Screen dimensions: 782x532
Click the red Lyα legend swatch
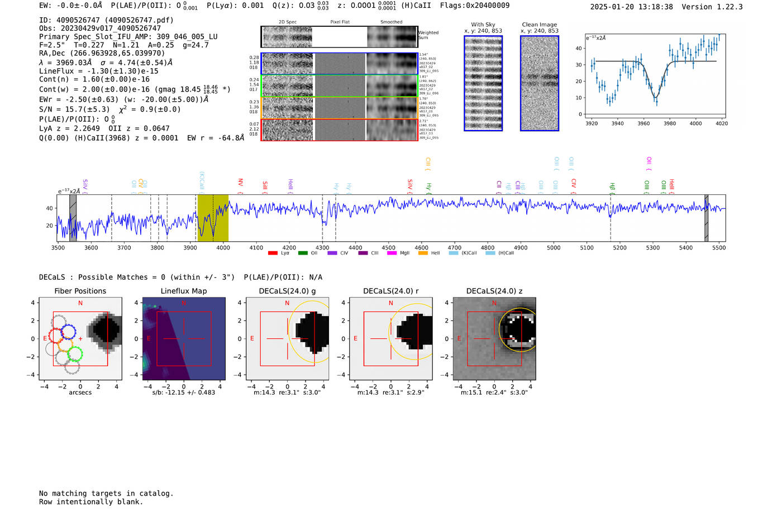[273, 253]
